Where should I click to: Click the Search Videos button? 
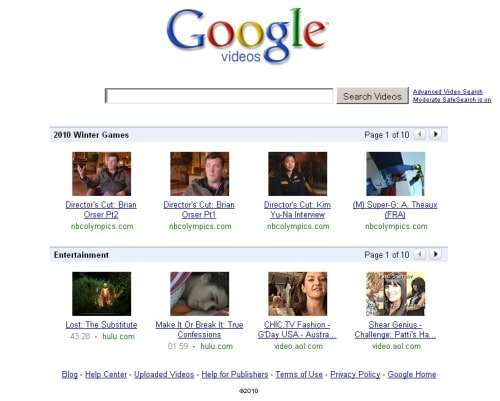[372, 96]
